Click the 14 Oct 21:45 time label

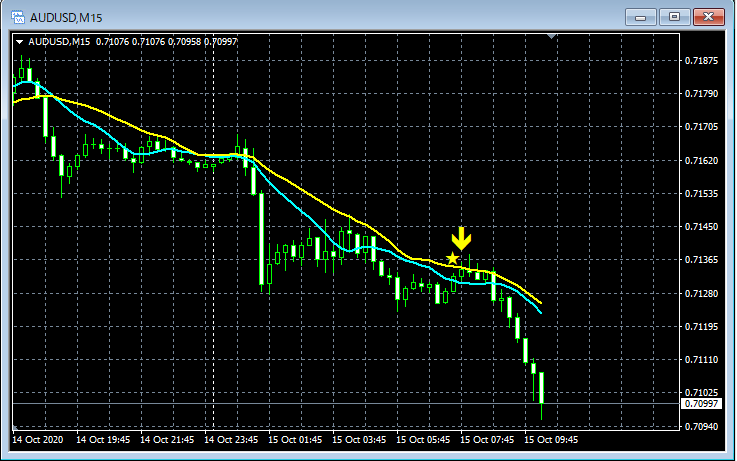pos(167,440)
